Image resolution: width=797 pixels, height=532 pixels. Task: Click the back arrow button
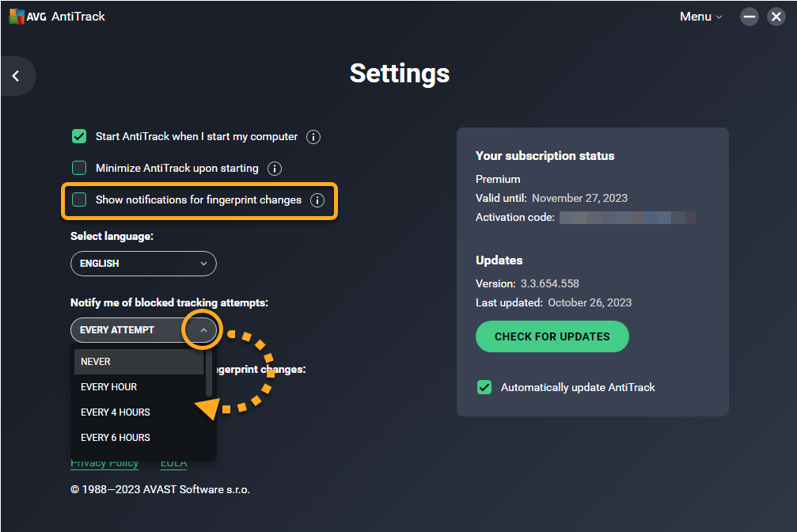[16, 77]
